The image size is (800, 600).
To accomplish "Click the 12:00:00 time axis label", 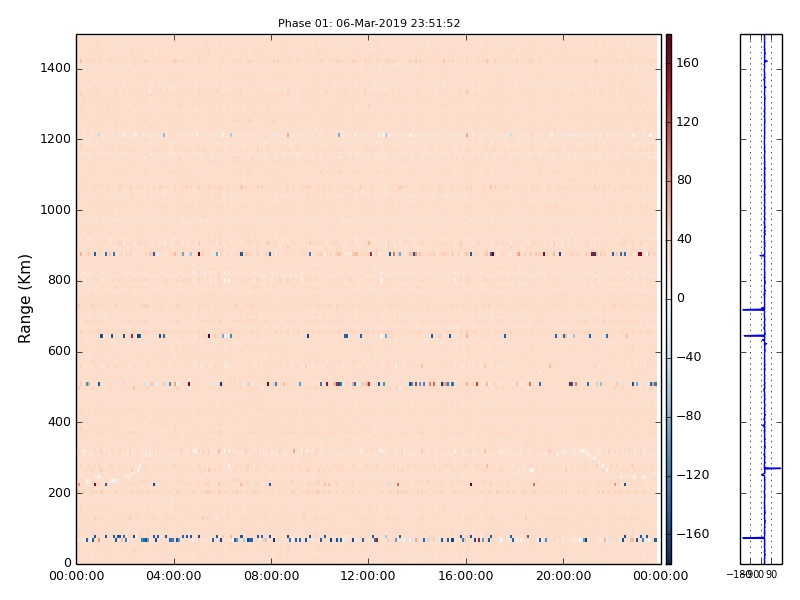I will click(x=368, y=577).
